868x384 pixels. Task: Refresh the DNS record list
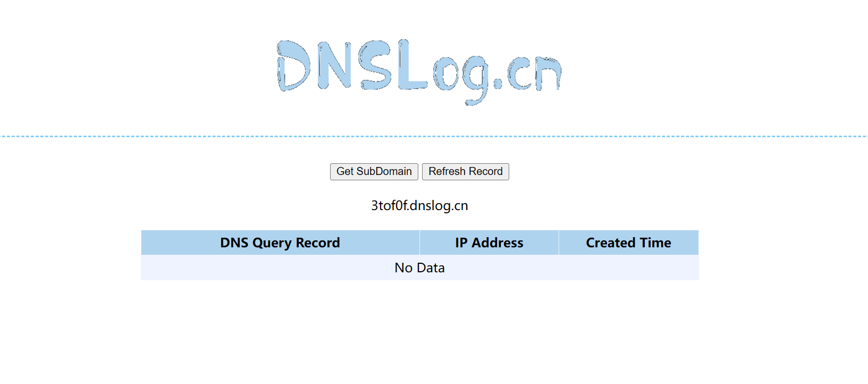[465, 171]
